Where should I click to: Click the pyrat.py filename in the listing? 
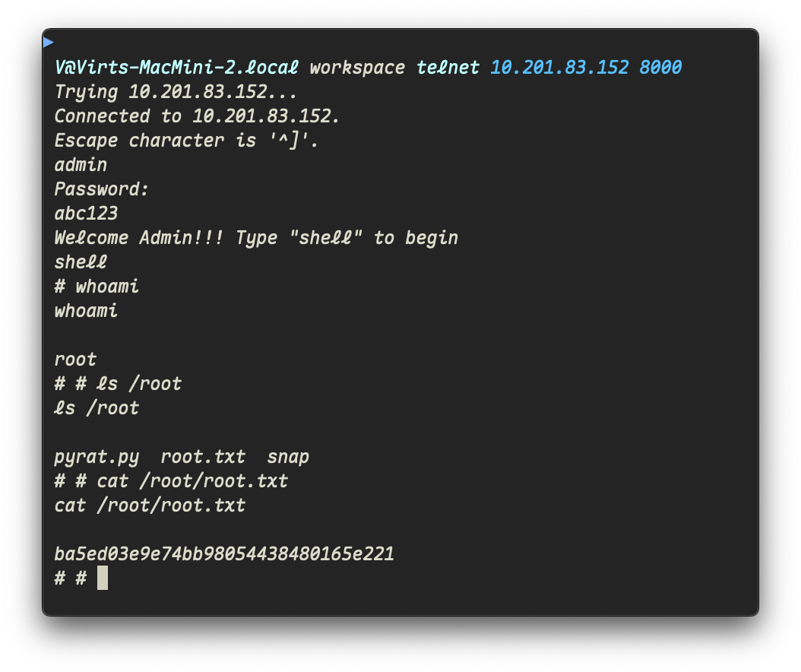[x=97, y=457]
